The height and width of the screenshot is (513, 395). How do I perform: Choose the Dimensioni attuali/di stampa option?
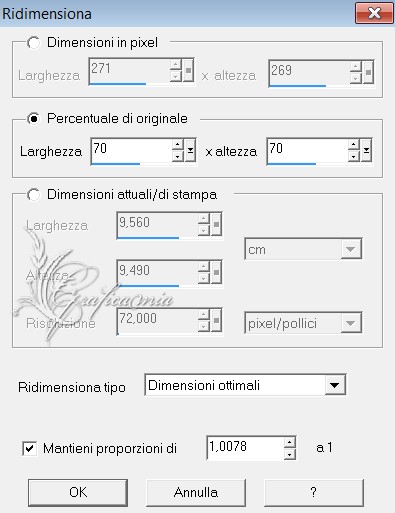pos(34,194)
